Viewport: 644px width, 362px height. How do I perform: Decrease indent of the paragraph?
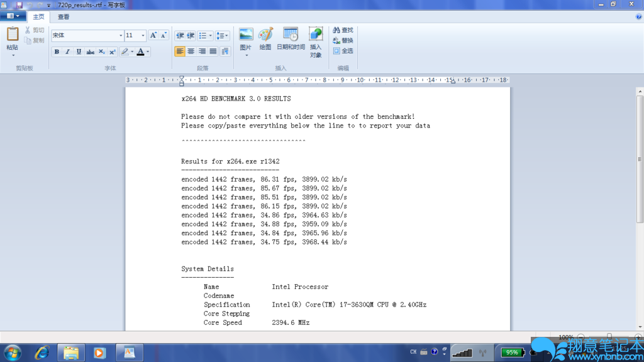(180, 36)
